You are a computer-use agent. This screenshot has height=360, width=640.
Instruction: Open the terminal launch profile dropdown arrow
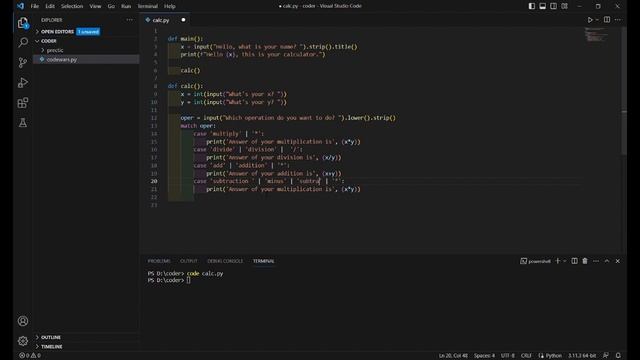point(564,261)
